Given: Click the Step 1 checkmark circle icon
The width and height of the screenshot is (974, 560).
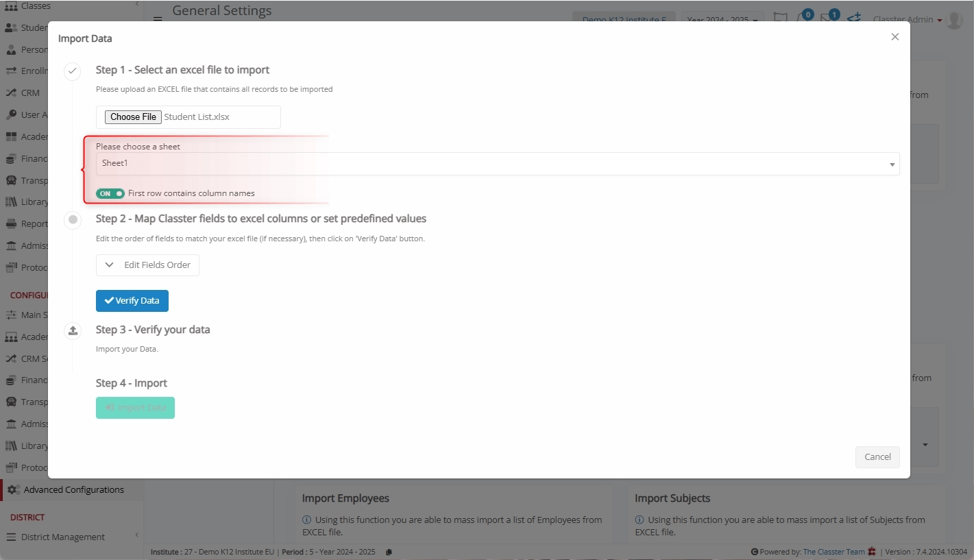Looking at the screenshot, I should [73, 71].
